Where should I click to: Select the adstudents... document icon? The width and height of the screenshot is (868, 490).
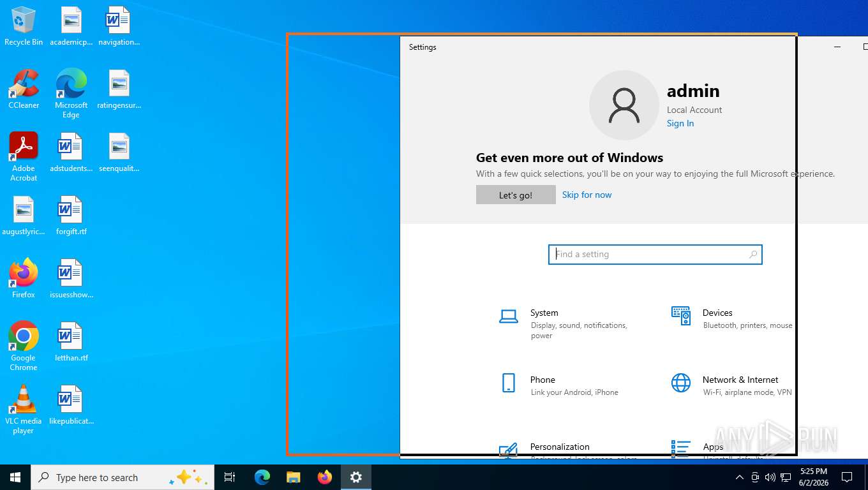click(71, 152)
